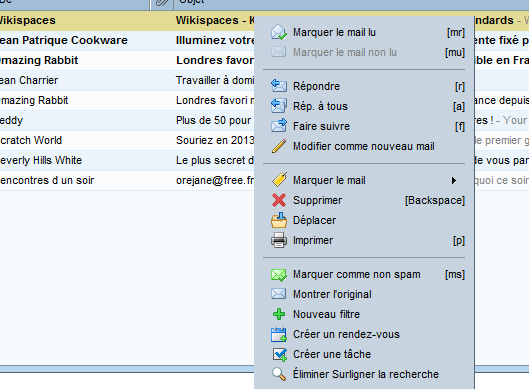Open the Teddy email row
Image resolution: width=529 pixels, height=389 pixels.
[x=127, y=120]
